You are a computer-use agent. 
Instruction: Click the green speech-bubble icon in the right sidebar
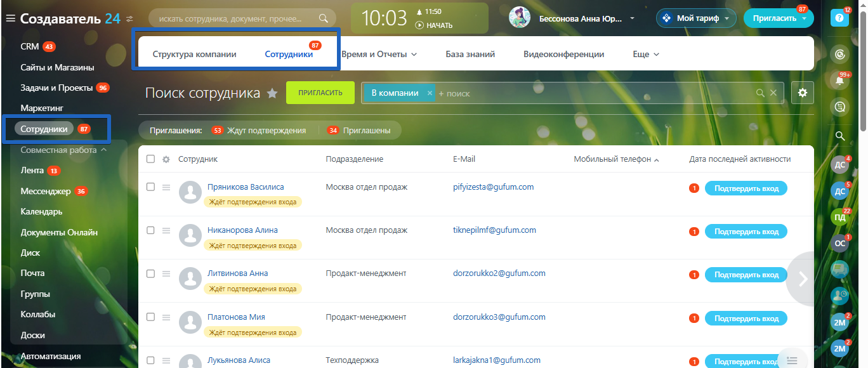839,269
